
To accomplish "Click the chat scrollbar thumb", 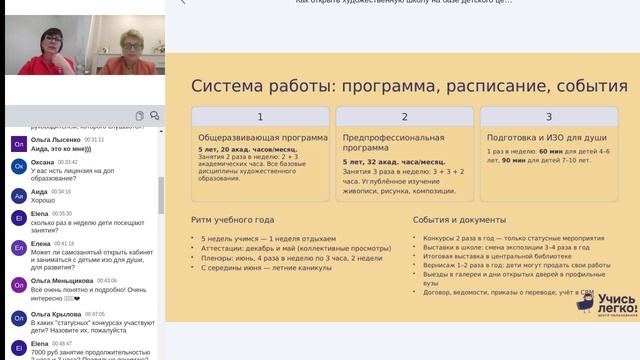I will (x=161, y=195).
